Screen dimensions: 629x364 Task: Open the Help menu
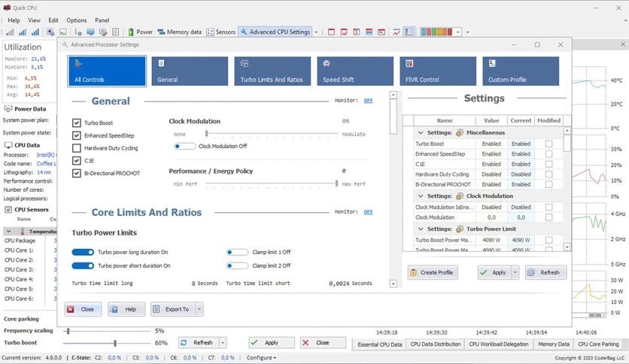pyautogui.click(x=14, y=20)
